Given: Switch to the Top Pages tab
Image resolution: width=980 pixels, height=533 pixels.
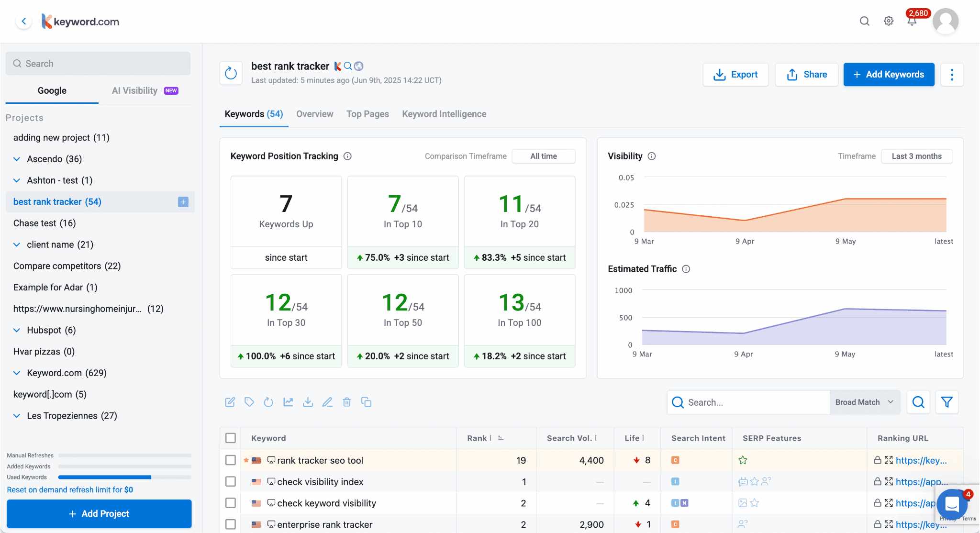Looking at the screenshot, I should pos(367,114).
